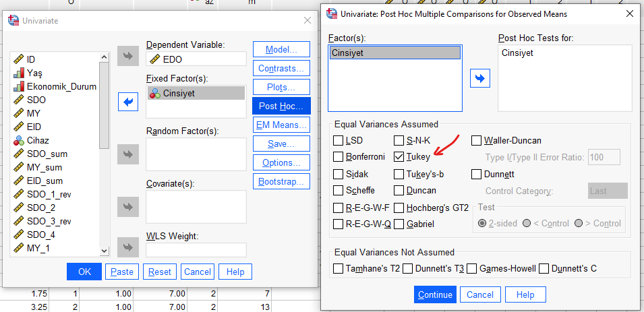Click the Plots... button
The image size is (644, 312).
281,87
